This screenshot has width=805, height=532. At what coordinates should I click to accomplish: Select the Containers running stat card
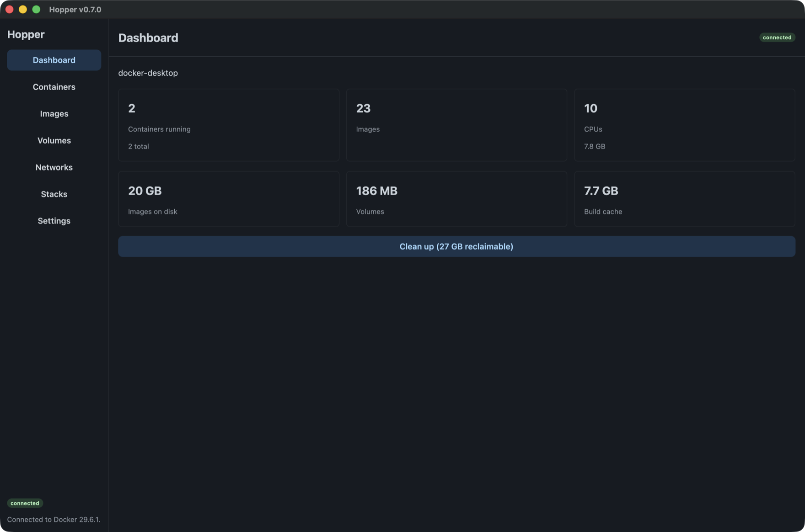[x=229, y=125]
